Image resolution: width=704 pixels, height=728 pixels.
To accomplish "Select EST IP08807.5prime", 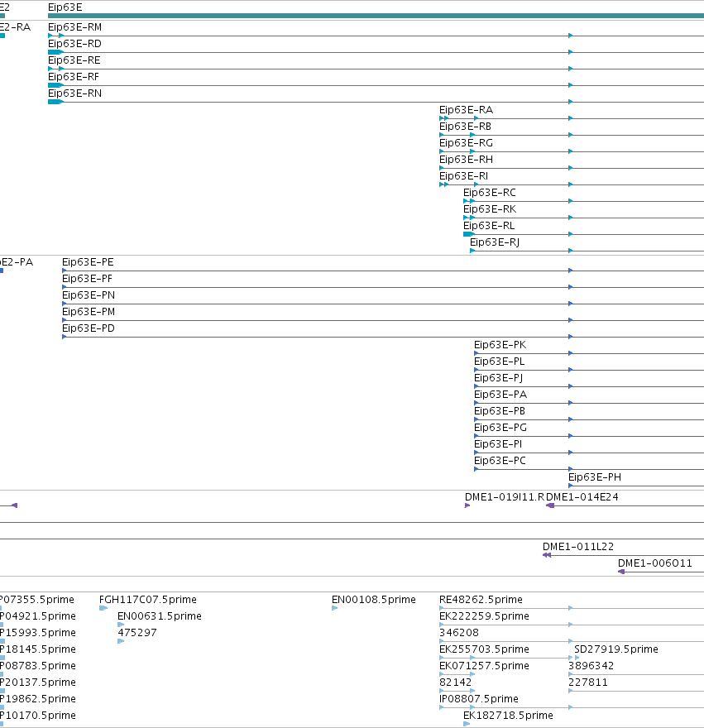I will click(479, 699).
